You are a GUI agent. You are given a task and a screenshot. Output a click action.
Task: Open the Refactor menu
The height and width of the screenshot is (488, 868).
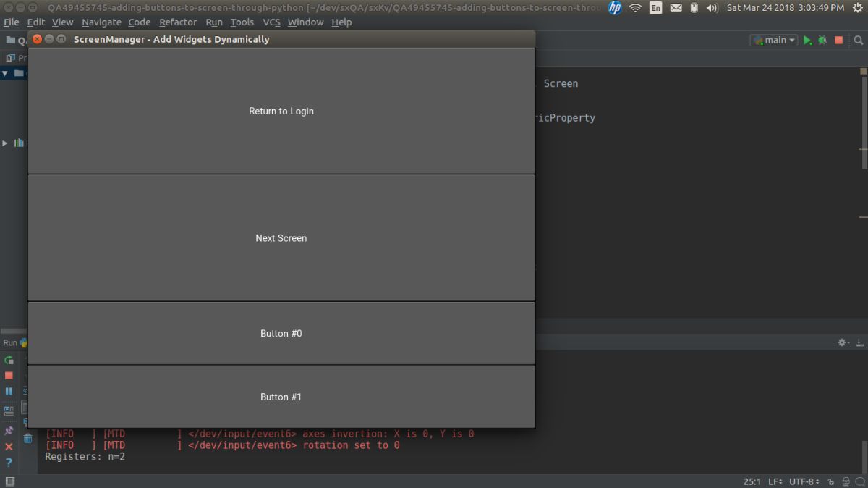point(178,22)
